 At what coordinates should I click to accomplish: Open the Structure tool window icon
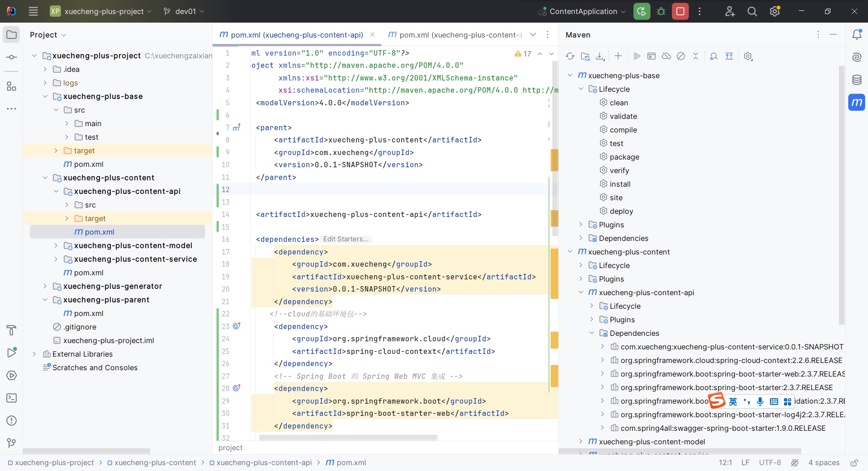click(x=11, y=86)
